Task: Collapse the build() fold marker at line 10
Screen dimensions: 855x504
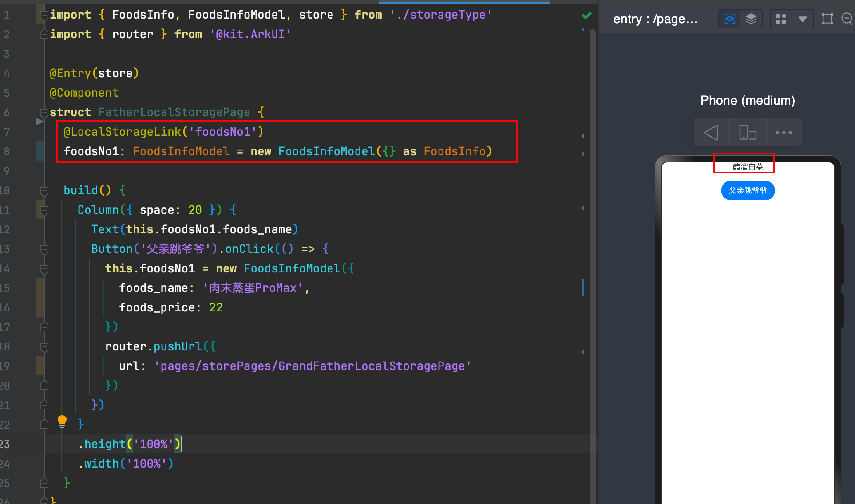Action: pos(44,191)
